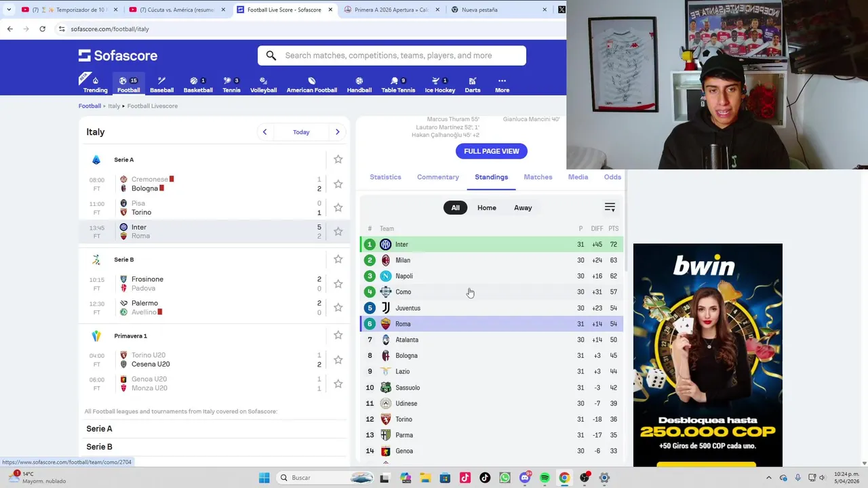Favorite the Primavera 1 league star
Viewport: 868px width, 488px height.
[x=338, y=335]
